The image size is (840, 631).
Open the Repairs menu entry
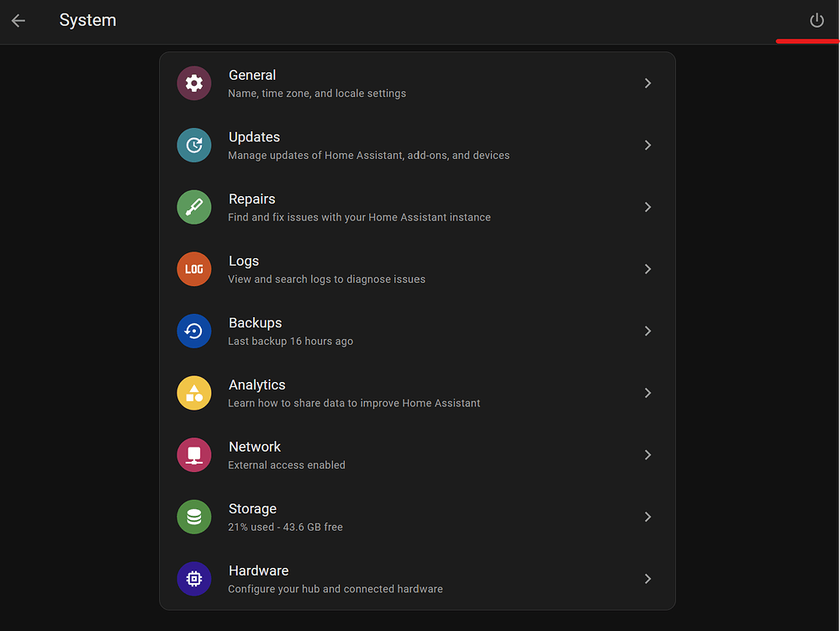click(359, 207)
